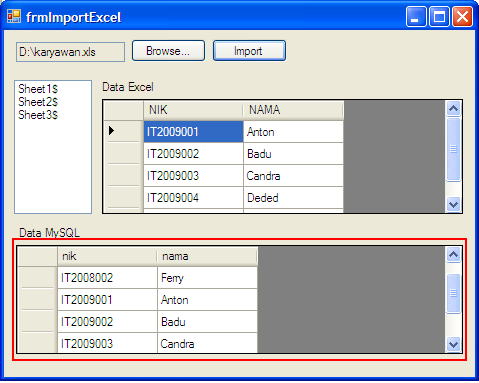Click scroll up arrow of Data MySQL grid
The image size is (479, 383).
(453, 255)
